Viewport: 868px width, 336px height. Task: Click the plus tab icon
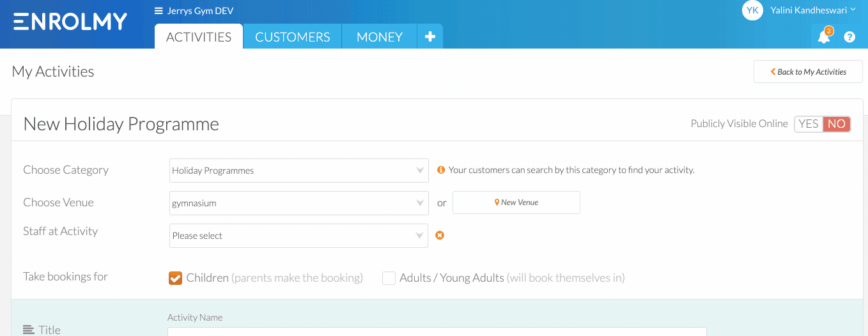pyautogui.click(x=430, y=36)
